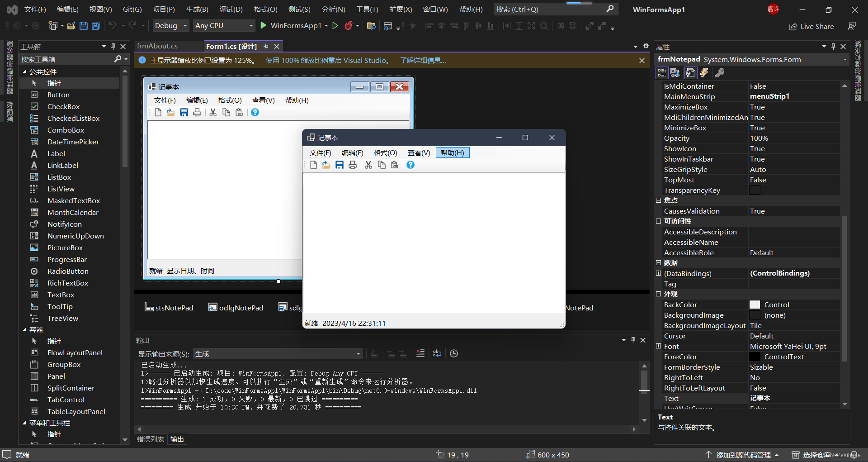Switch to the frmAbout.cs tab
The width and height of the screenshot is (868, 462).
point(157,46)
